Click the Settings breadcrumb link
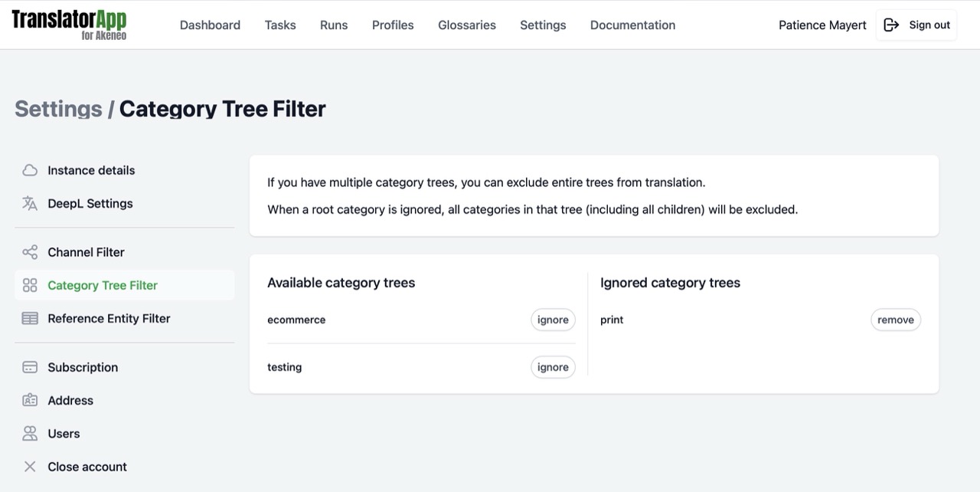980x492 pixels. pos(57,108)
